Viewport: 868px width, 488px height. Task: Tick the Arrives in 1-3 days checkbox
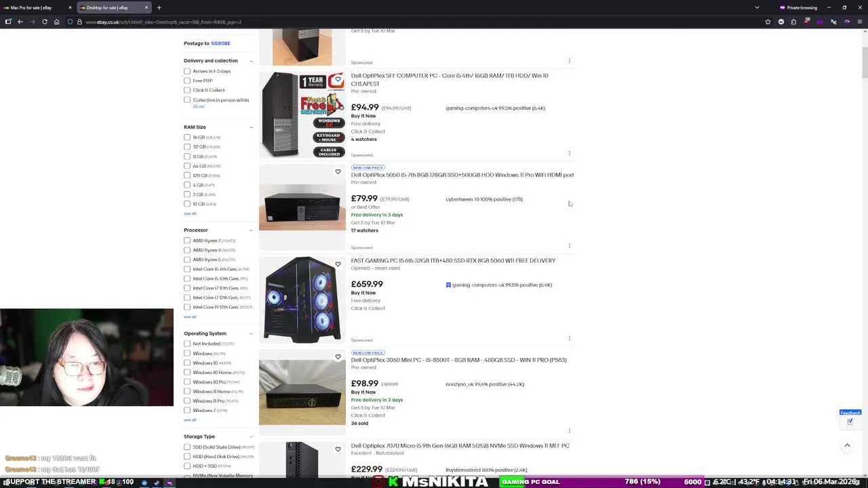click(x=187, y=71)
